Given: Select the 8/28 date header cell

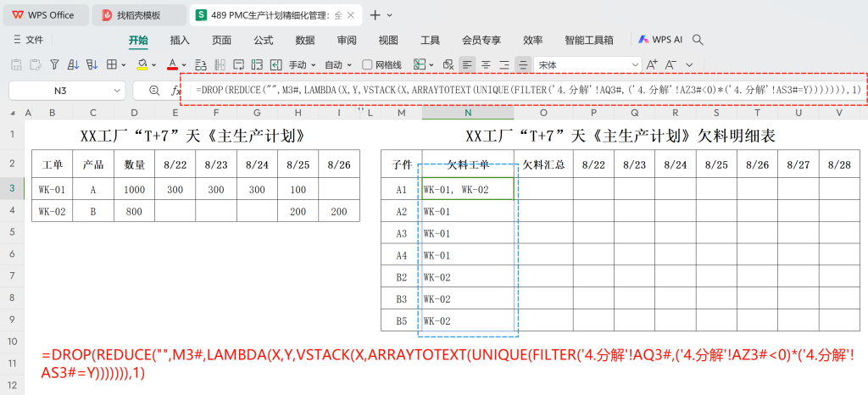Looking at the screenshot, I should click(839, 164).
